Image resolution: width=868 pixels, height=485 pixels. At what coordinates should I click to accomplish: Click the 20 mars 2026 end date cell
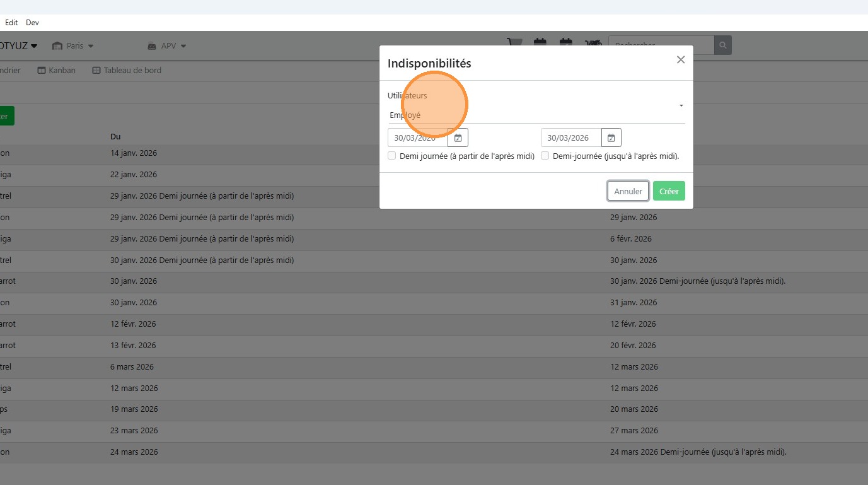point(634,409)
